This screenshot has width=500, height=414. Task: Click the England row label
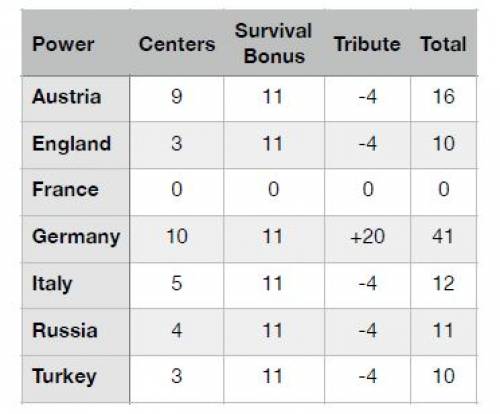[72, 144]
